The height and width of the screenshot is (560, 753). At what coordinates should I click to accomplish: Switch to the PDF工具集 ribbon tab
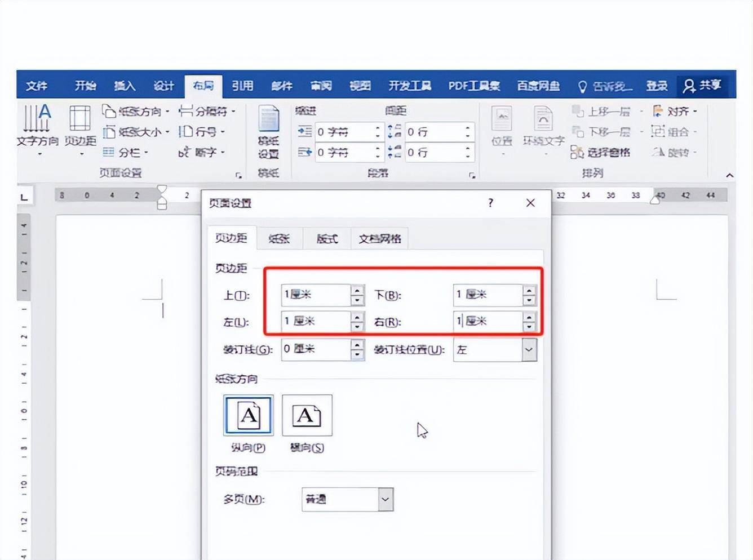coord(474,86)
